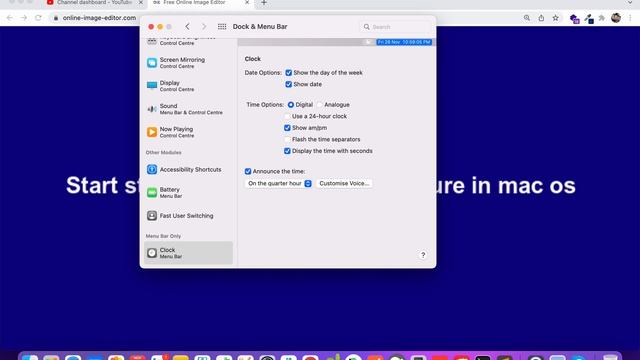Select the Clock menu bar item

tap(188, 253)
